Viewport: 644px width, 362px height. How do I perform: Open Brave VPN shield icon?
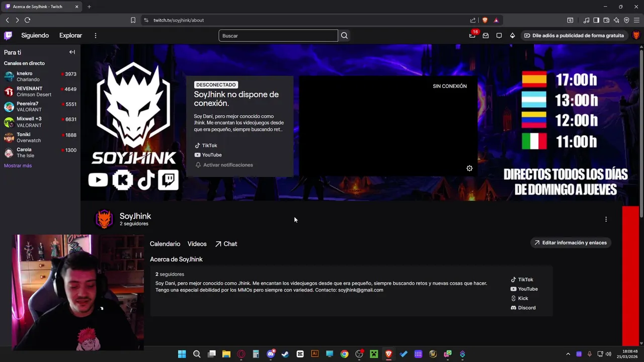pos(626,20)
